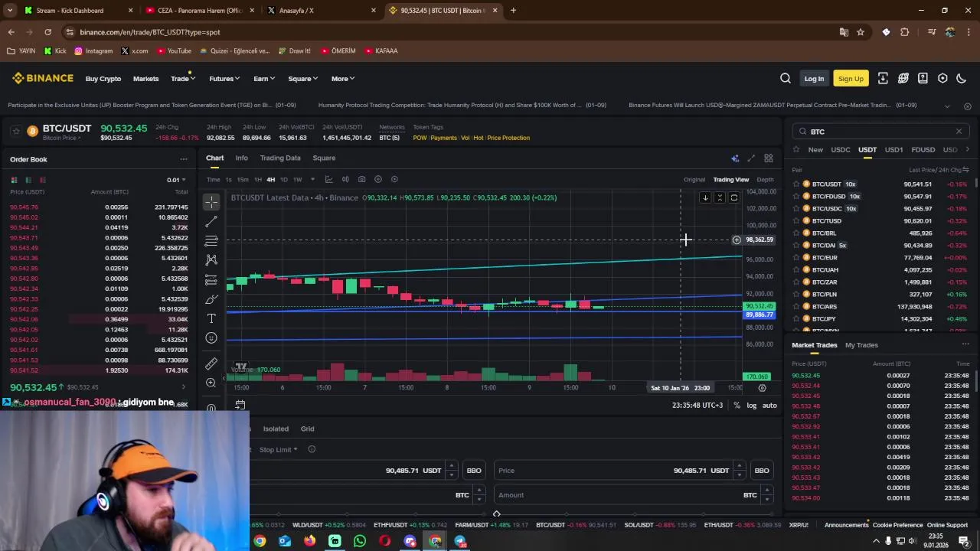Select the trend line drawing tool
The width and height of the screenshot is (980, 551).
click(211, 221)
